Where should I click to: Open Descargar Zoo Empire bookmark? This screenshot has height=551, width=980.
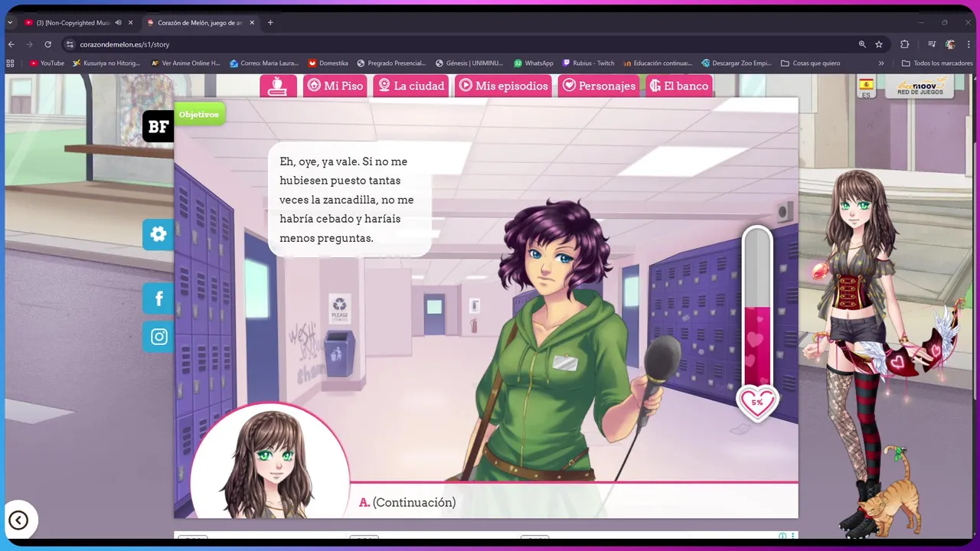(737, 64)
